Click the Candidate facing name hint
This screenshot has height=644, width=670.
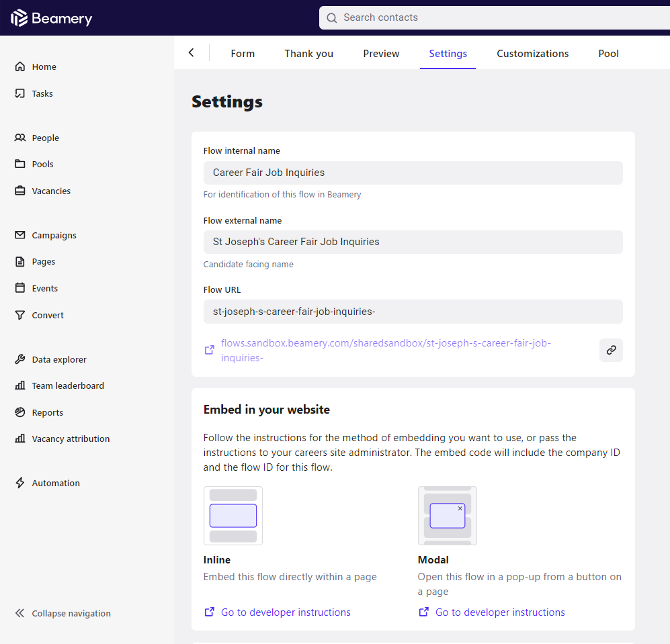[x=248, y=265]
